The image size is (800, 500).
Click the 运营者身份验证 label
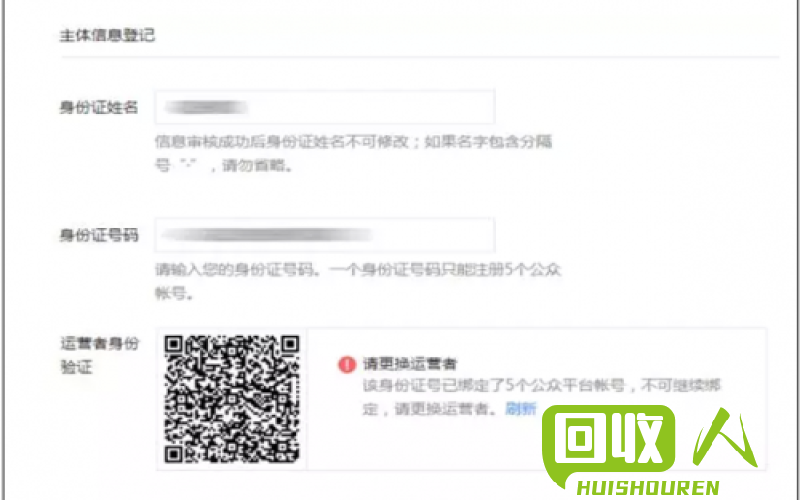pyautogui.click(x=99, y=355)
